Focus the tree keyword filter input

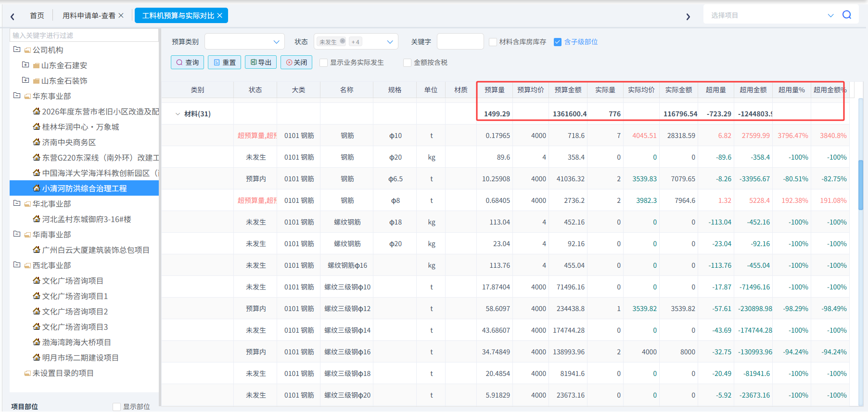pyautogui.click(x=84, y=35)
